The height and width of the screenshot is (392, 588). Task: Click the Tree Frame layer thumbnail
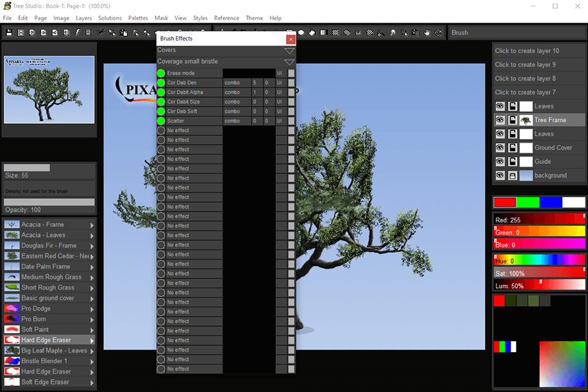click(526, 120)
